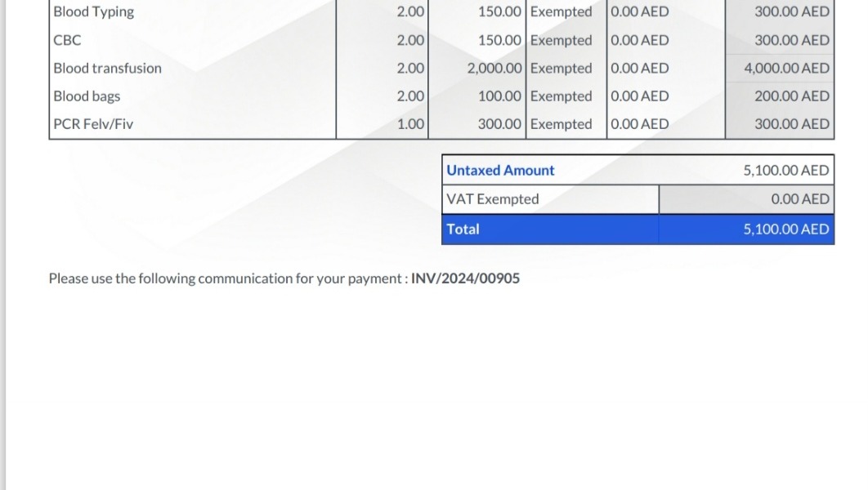Click the 100.00 unit price for Blood bags
The image size is (868, 490).
499,96
